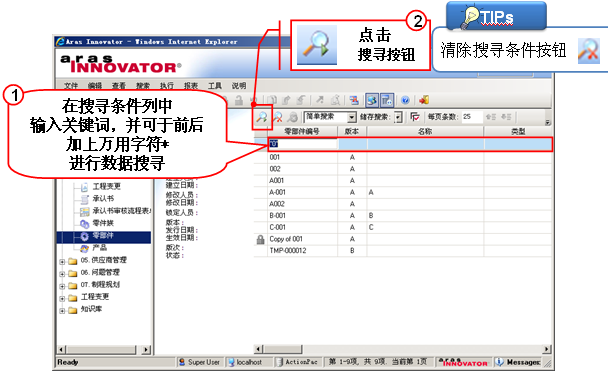Expand the 05. 供应商管理 folder

(62, 261)
